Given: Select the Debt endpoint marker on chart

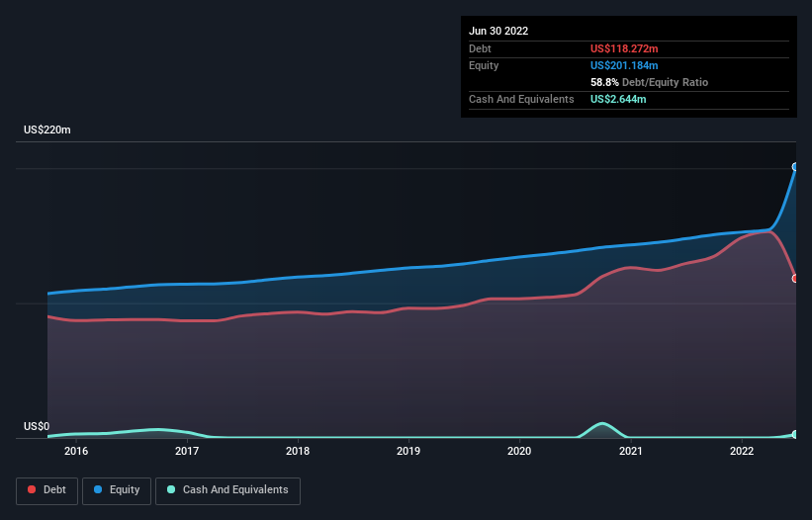Looking at the screenshot, I should 795,279.
